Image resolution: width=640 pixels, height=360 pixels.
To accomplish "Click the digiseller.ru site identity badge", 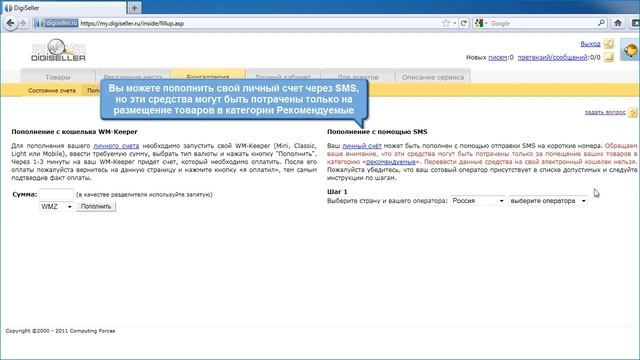I will [56, 23].
